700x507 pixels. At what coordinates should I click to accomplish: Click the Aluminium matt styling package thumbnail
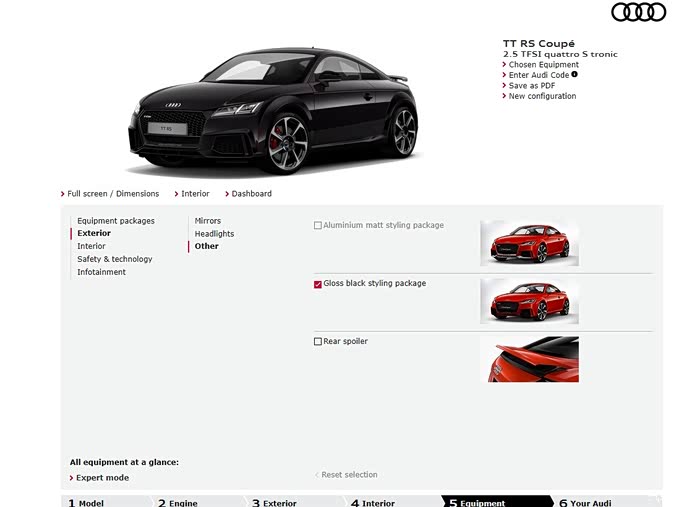point(529,243)
